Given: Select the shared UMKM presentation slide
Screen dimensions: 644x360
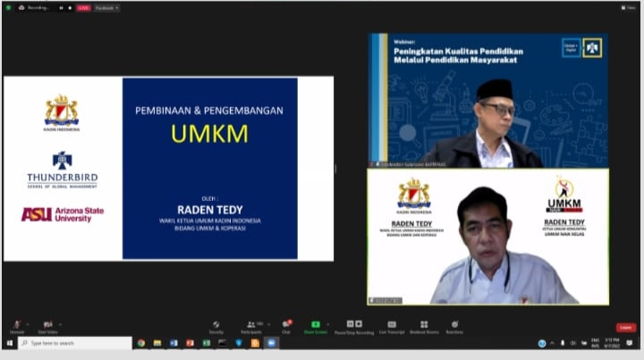Looking at the screenshot, I should point(168,169).
